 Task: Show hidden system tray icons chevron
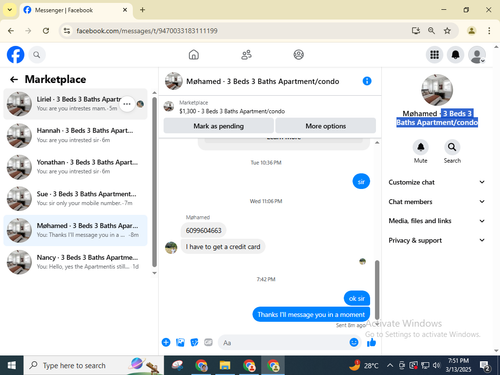pos(390,365)
